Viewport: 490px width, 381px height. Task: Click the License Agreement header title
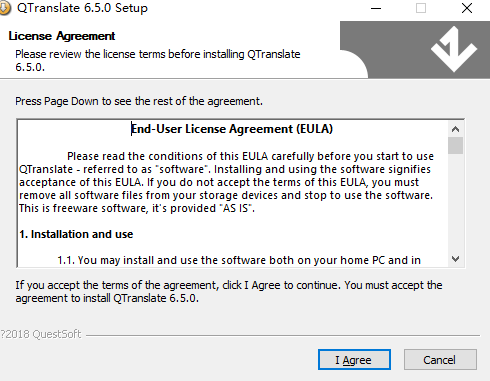click(62, 36)
